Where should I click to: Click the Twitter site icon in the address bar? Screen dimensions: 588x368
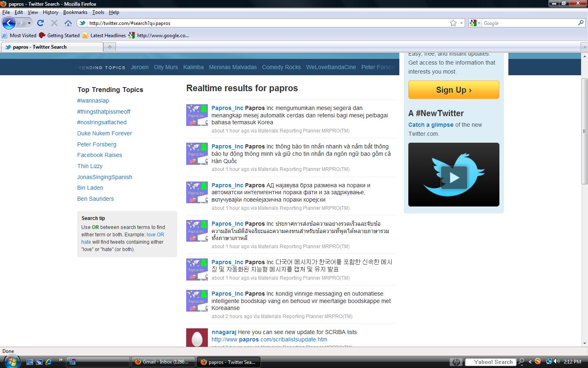pos(82,23)
